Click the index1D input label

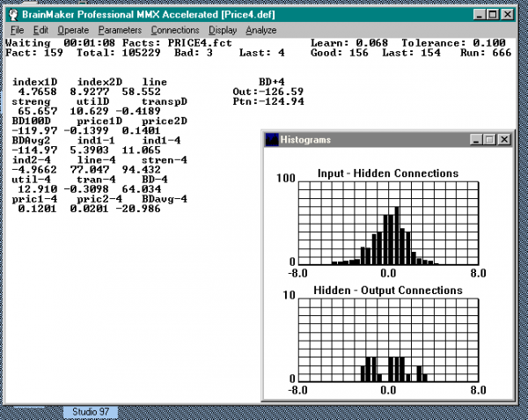click(x=34, y=82)
